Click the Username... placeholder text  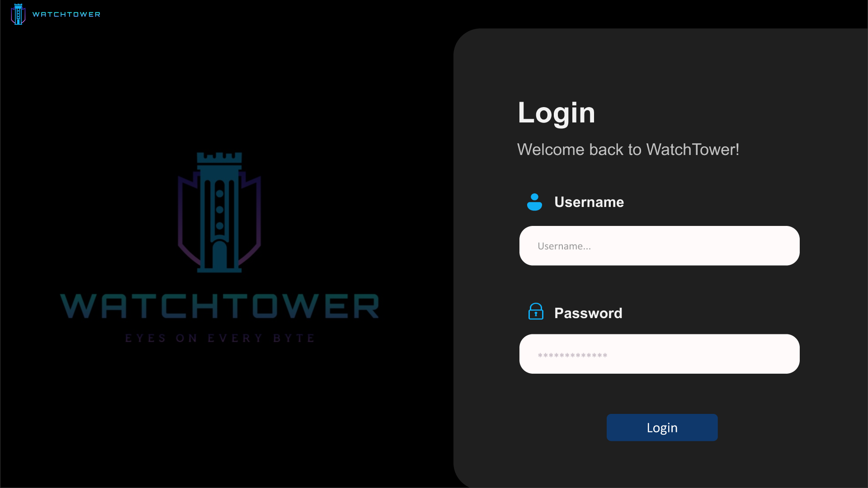click(x=564, y=246)
